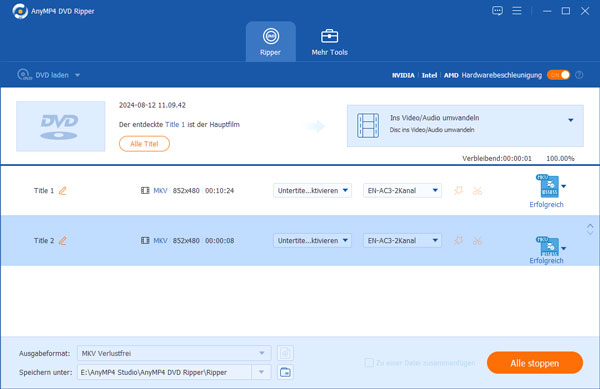This screenshot has width=600, height=389.
Task: Open the output folder icon
Action: (285, 372)
